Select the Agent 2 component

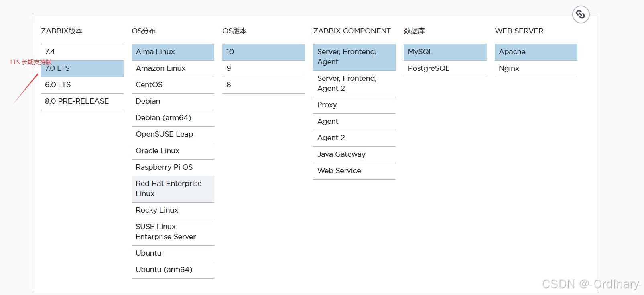tap(354, 138)
